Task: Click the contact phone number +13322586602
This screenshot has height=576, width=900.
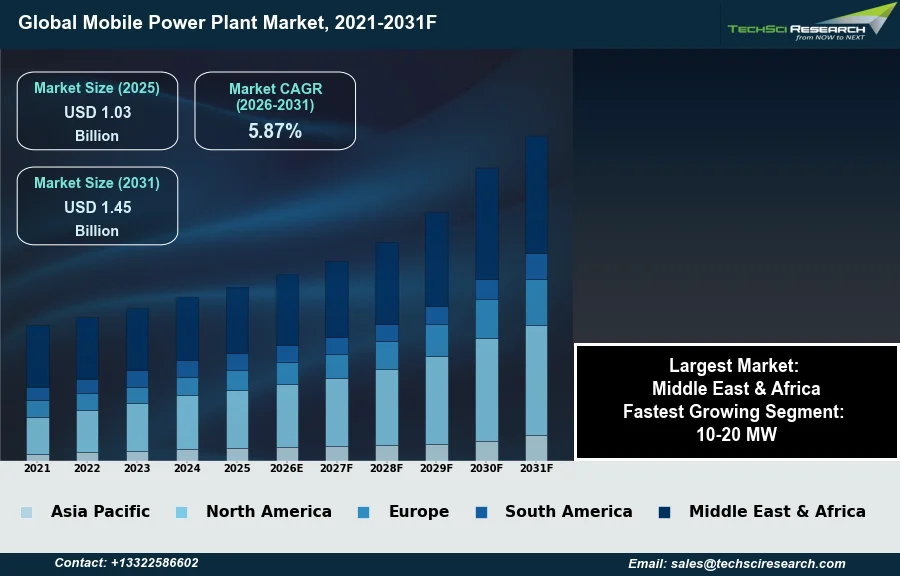Action: [x=126, y=563]
